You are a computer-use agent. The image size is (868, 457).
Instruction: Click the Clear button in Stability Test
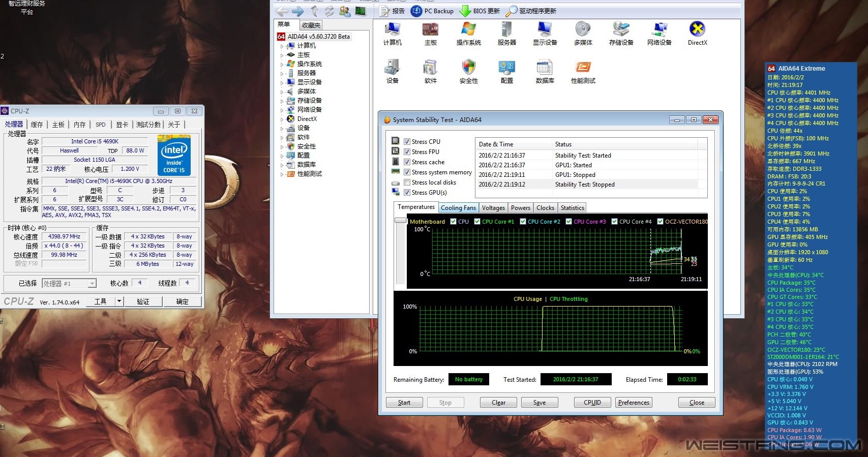pos(499,403)
